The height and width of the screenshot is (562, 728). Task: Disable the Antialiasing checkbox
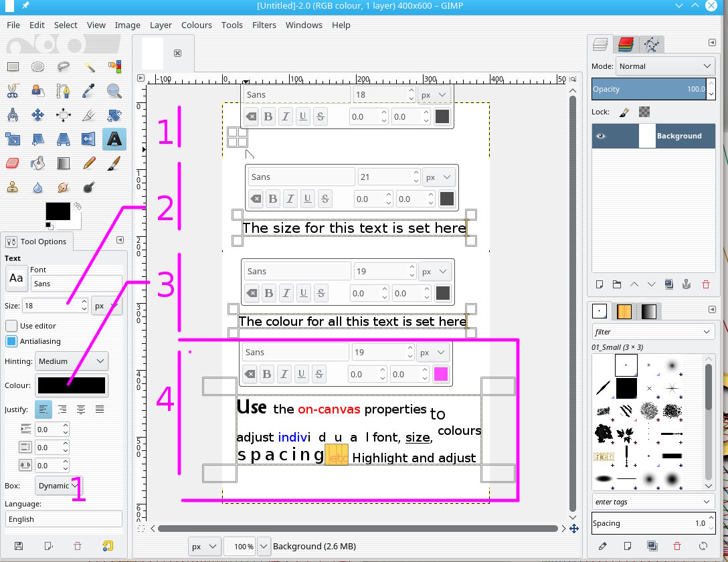tap(11, 341)
